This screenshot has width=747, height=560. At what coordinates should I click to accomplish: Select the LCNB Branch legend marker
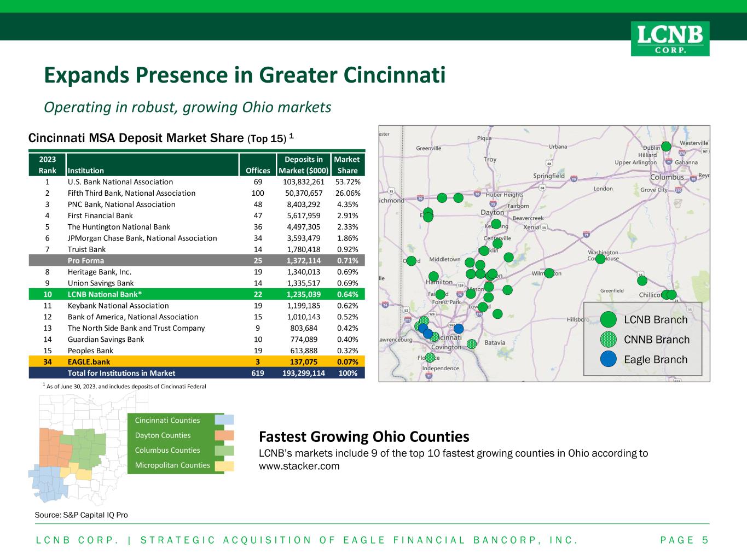pos(608,320)
